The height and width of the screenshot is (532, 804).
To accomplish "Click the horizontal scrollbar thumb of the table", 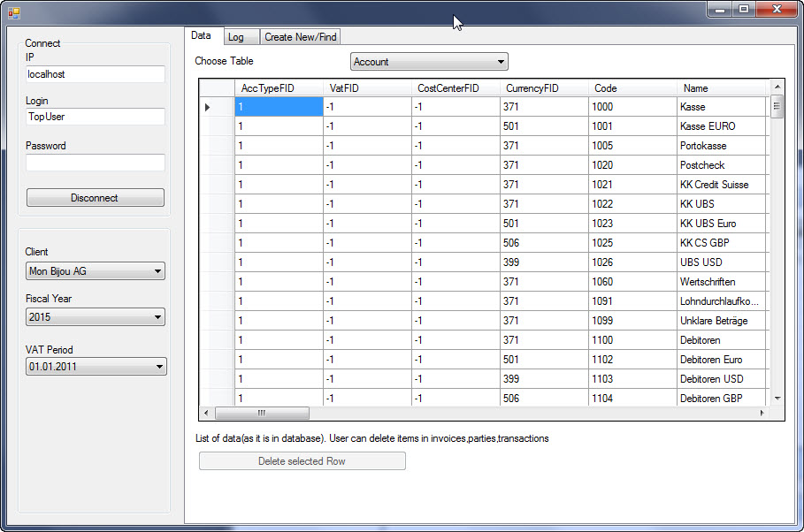I will (x=262, y=414).
